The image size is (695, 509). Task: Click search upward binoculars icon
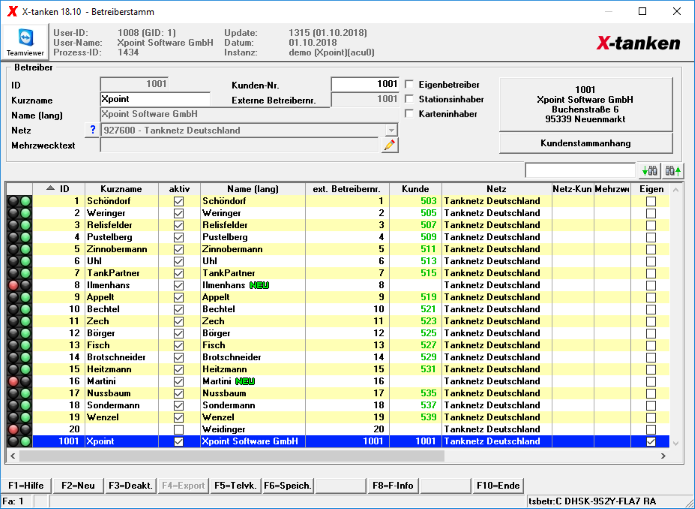coord(672,171)
